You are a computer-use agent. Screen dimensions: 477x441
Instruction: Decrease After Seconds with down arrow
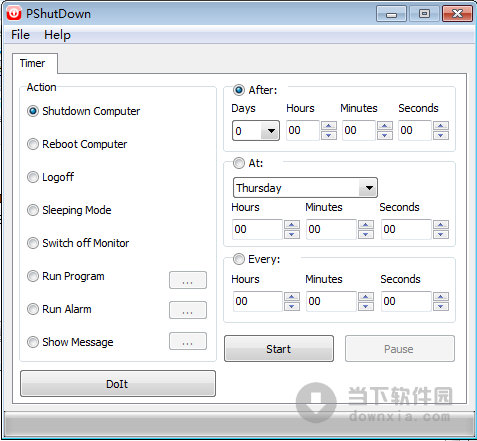(441, 135)
